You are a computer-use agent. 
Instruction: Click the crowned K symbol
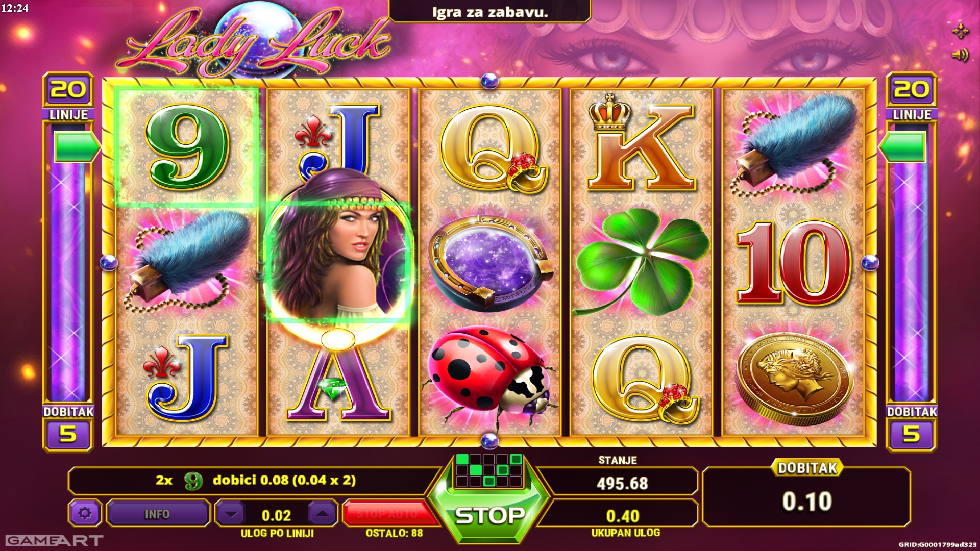(x=642, y=143)
